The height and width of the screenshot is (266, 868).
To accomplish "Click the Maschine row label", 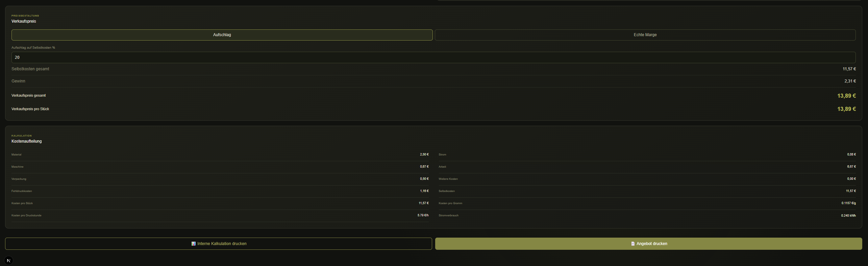I will 18,167.
